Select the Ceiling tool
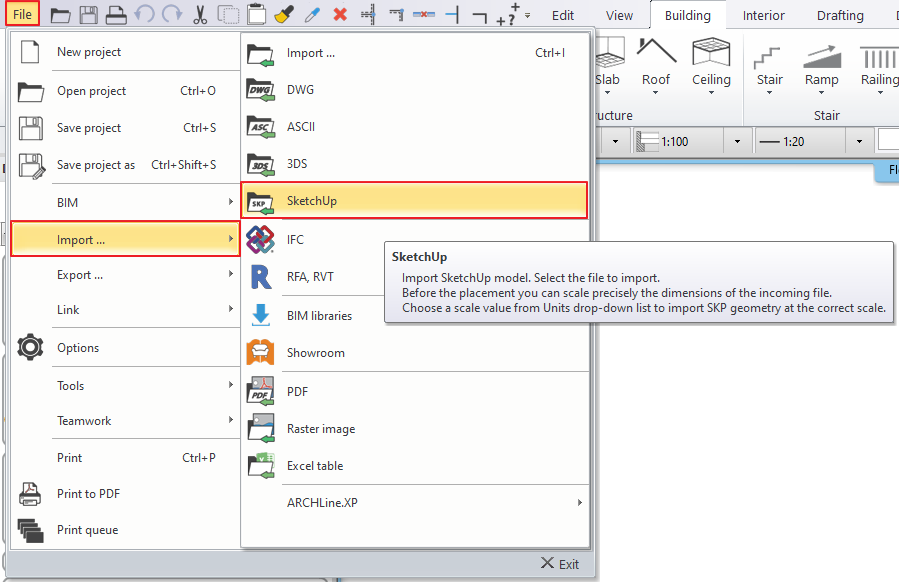Viewport: 899px width, 582px height. point(711,63)
